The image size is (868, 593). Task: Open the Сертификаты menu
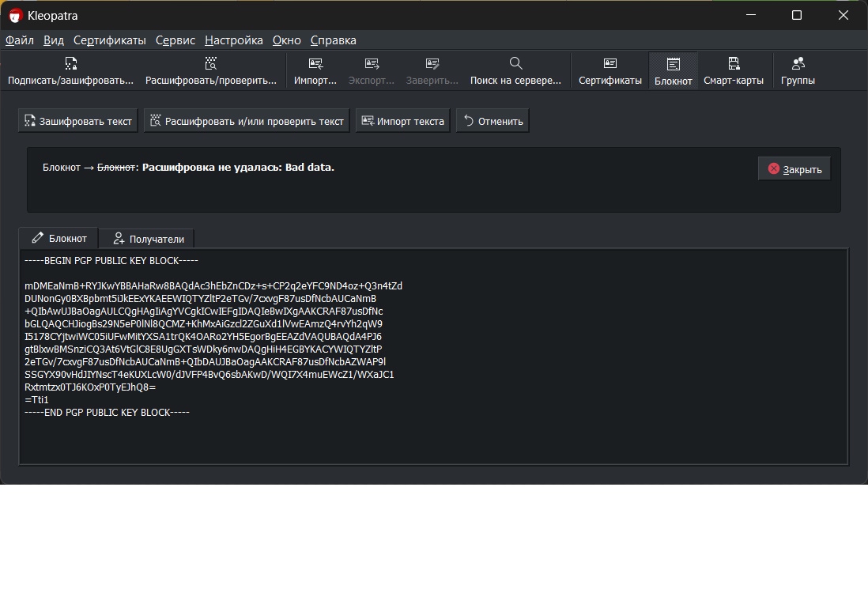pos(110,40)
